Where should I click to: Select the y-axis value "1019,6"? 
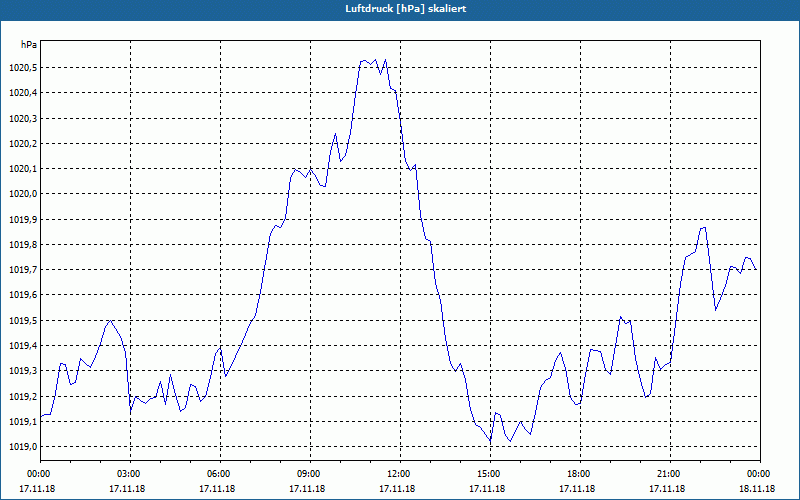(23, 295)
